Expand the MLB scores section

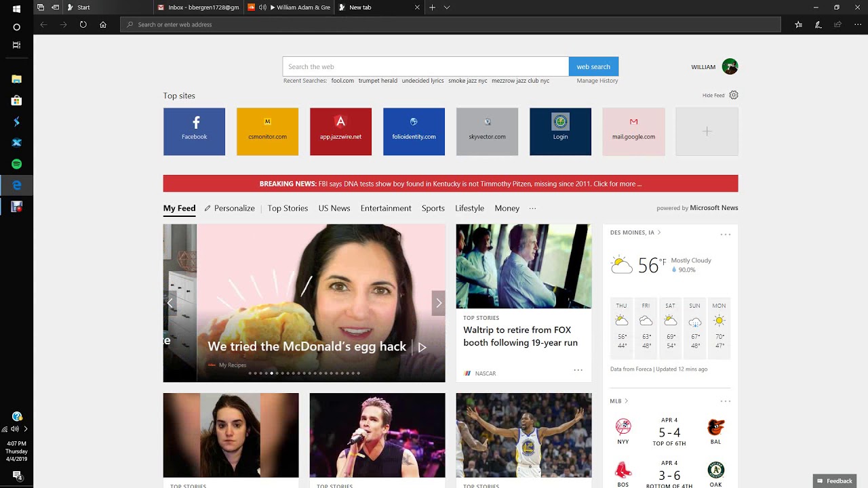[619, 401]
